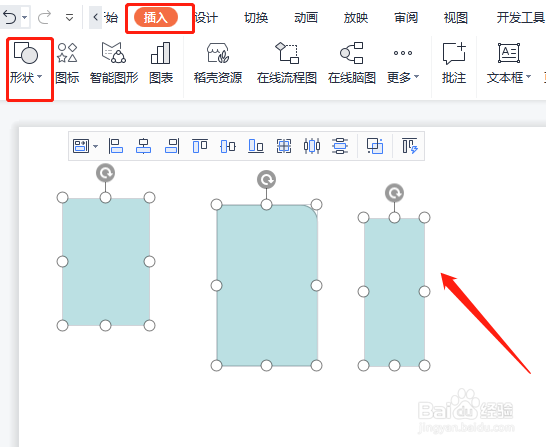Image resolution: width=546 pixels, height=447 pixels.
Task: Open the 视图 tab
Action: point(455,17)
